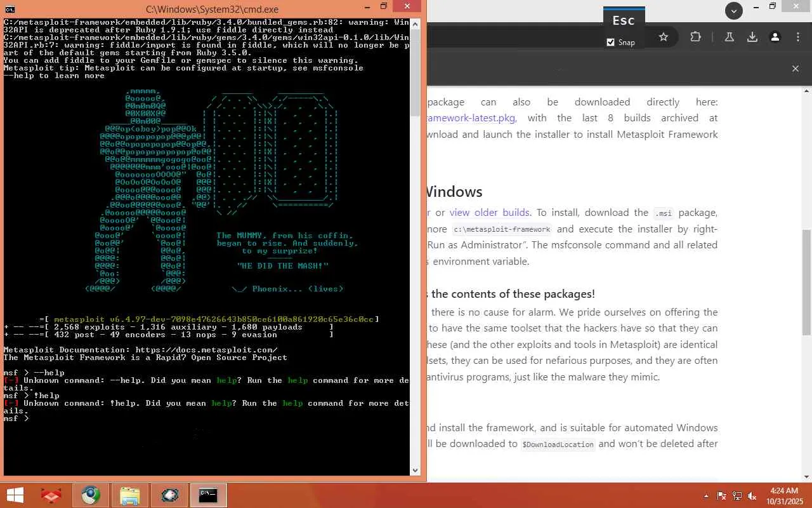Image resolution: width=812 pixels, height=508 pixels.
Task: Click the muted volume tray icon
Action: (752, 496)
